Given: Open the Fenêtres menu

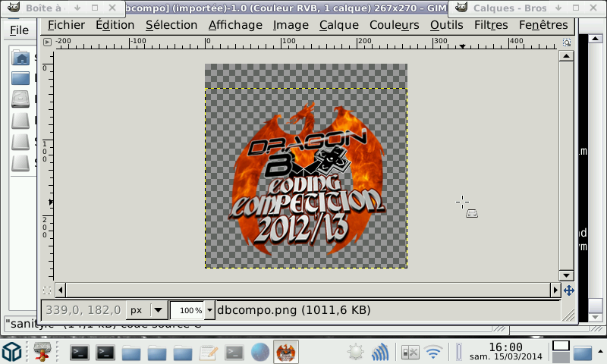Looking at the screenshot, I should point(543,25).
